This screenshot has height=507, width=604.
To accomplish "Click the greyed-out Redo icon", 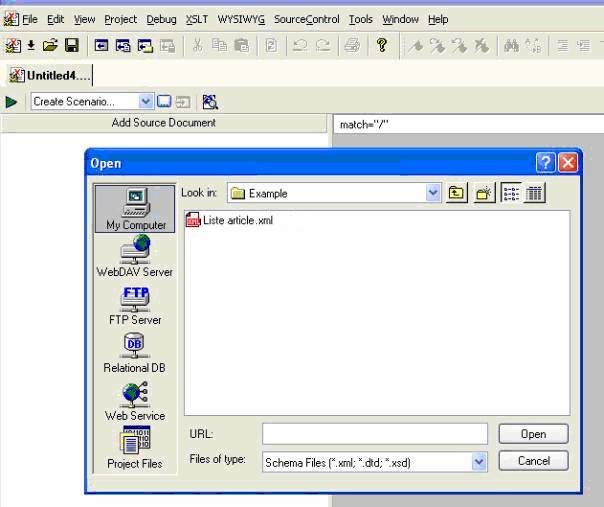I will click(x=323, y=46).
